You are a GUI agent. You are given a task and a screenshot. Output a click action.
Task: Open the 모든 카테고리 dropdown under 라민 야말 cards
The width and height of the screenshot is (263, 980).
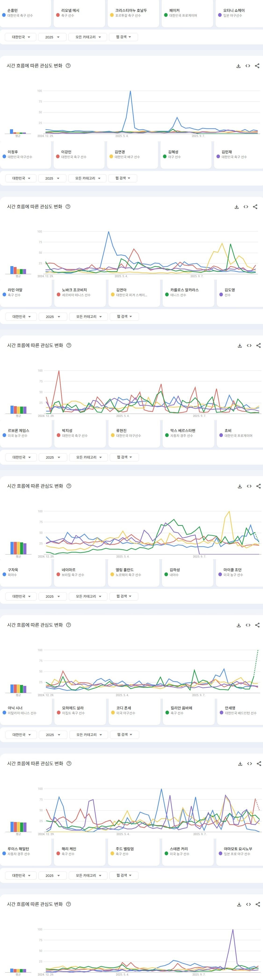click(88, 317)
